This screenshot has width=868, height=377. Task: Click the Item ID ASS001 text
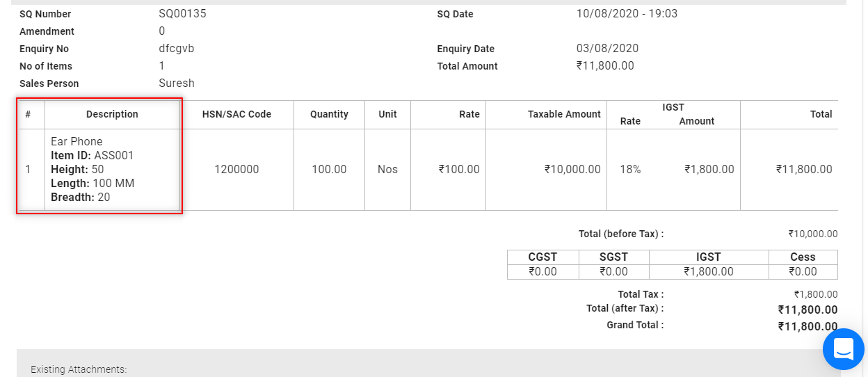point(93,155)
